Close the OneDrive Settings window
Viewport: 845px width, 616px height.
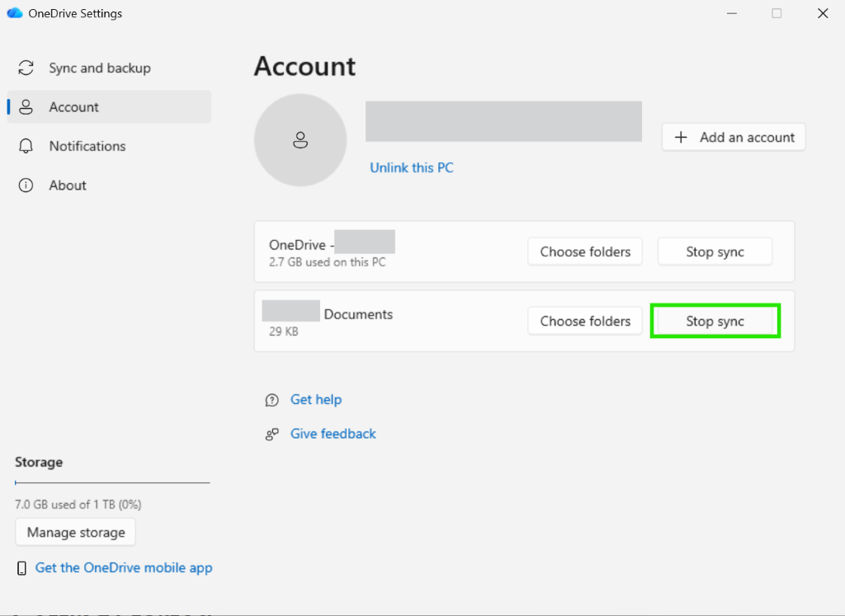823,13
